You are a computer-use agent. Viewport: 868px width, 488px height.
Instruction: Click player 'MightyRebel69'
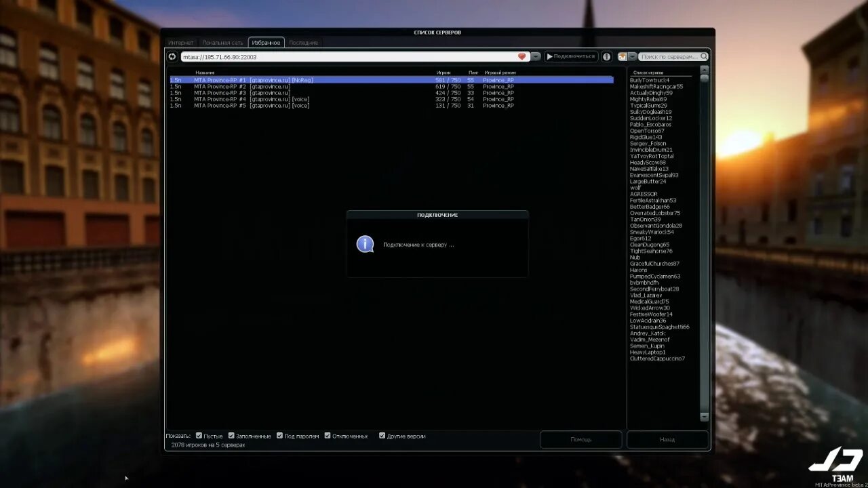(648, 99)
